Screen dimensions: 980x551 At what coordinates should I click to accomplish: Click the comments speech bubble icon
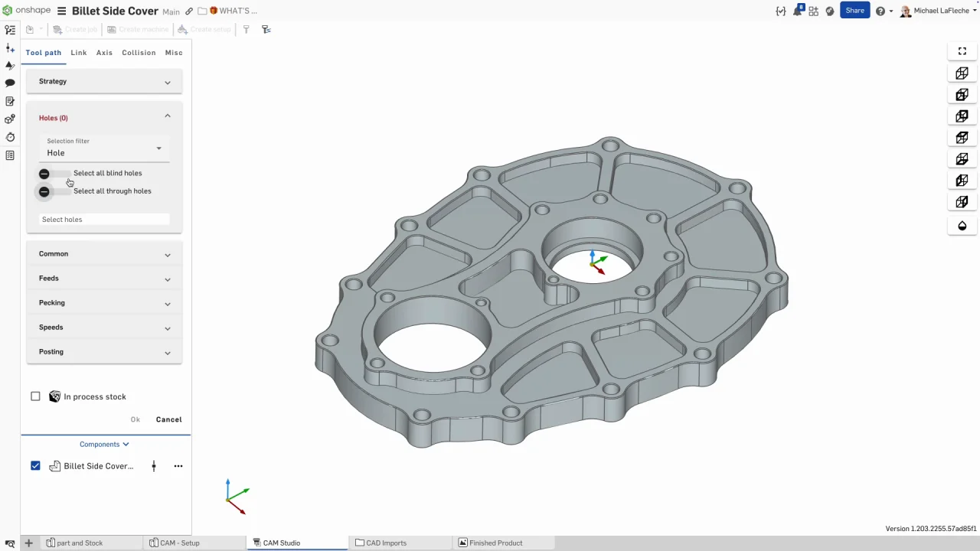click(x=10, y=83)
